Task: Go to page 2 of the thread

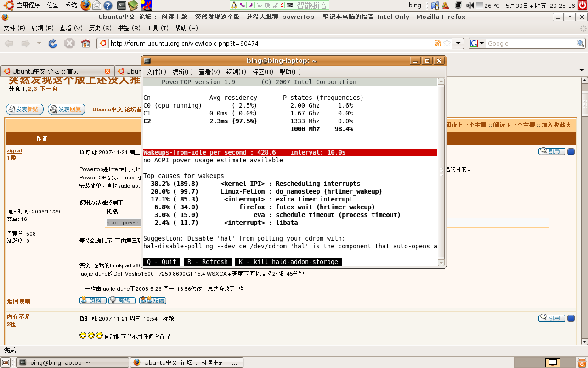Action: 29,89
